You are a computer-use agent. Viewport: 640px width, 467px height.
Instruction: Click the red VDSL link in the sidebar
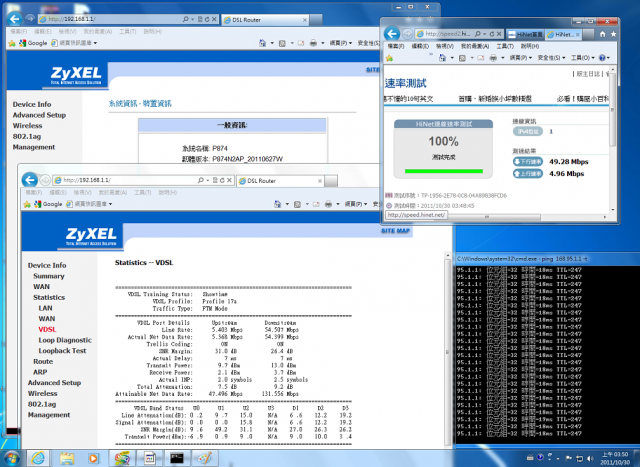point(47,329)
